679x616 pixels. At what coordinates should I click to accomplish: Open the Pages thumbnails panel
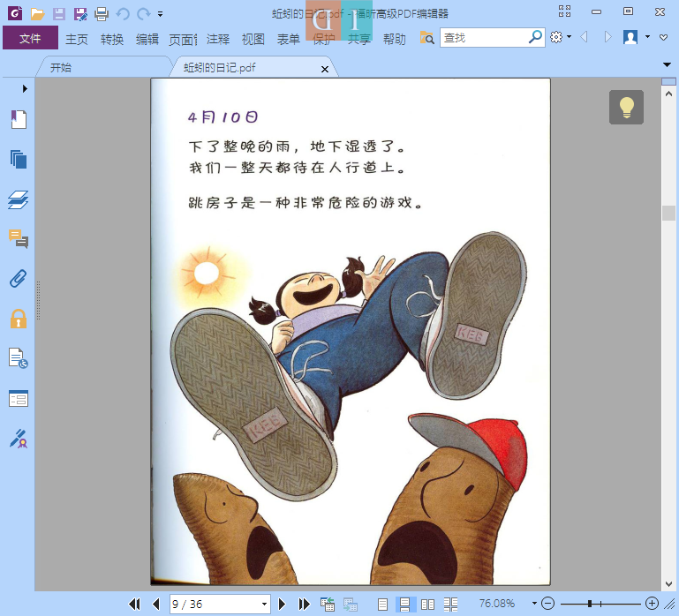point(19,160)
